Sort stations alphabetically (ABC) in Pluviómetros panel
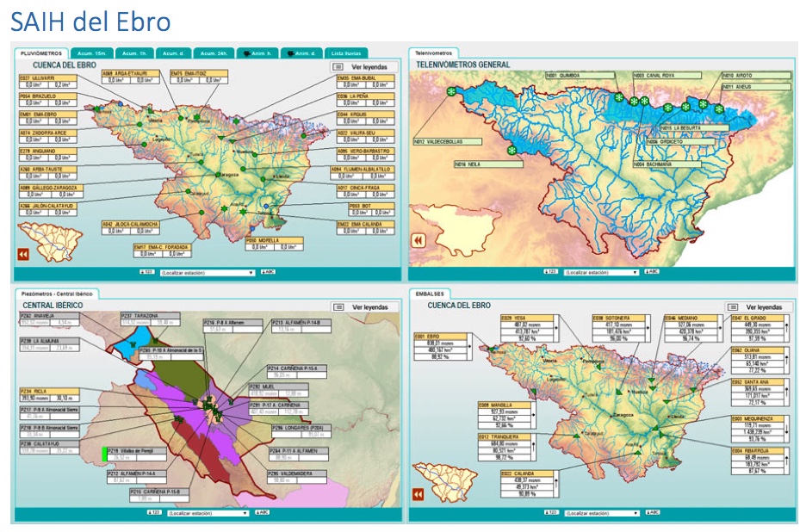This screenshot has height=532, width=806. tap(268, 272)
